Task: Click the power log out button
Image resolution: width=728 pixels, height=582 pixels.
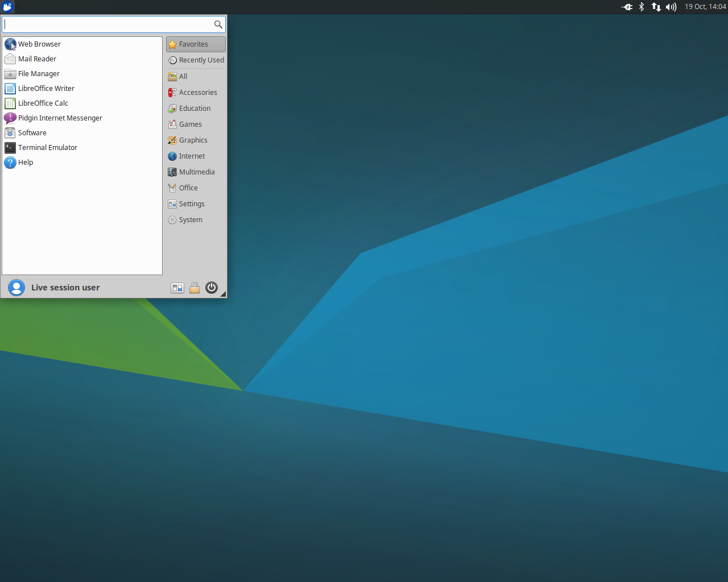Action: [212, 288]
